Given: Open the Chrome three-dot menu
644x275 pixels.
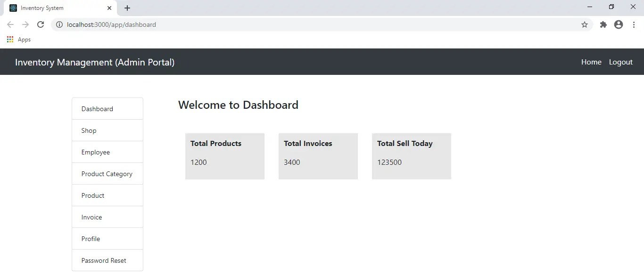Looking at the screenshot, I should coord(634,24).
